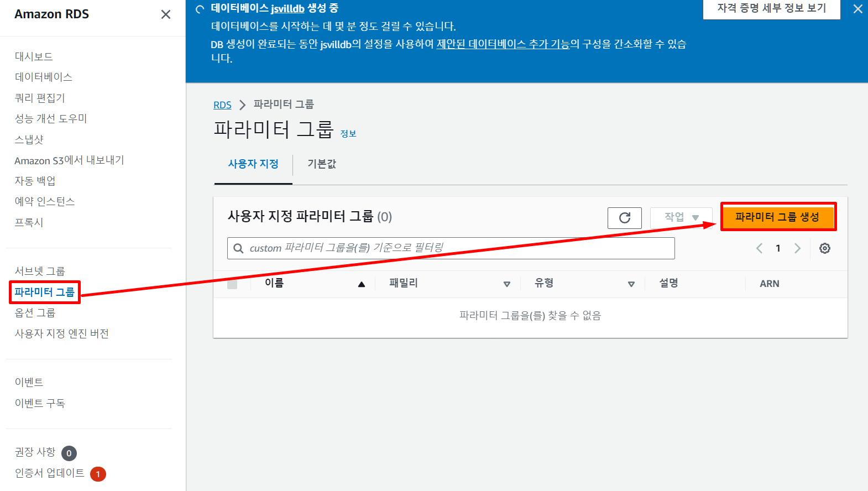This screenshot has height=491, width=868.
Task: Switch to the 기본값 tab
Action: (322, 164)
